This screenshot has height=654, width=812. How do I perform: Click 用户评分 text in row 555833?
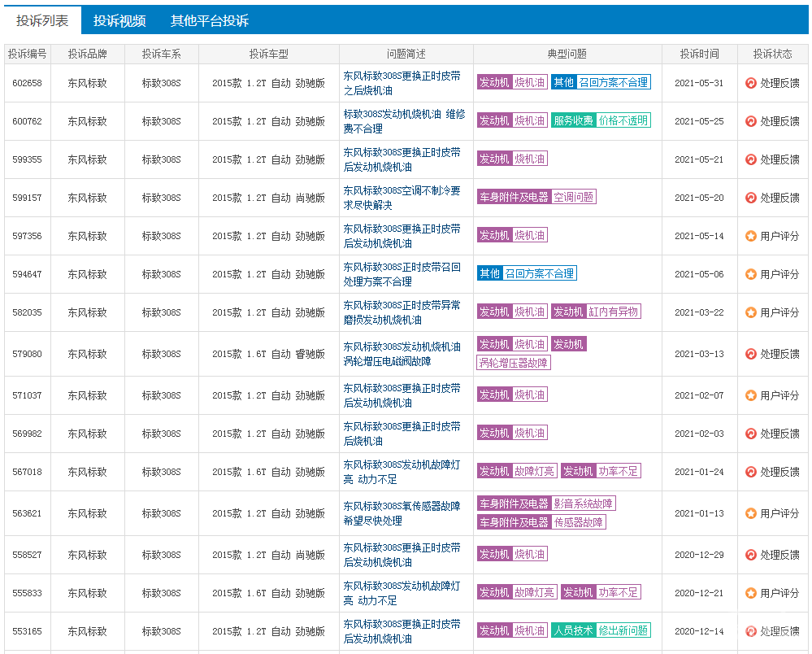779,593
